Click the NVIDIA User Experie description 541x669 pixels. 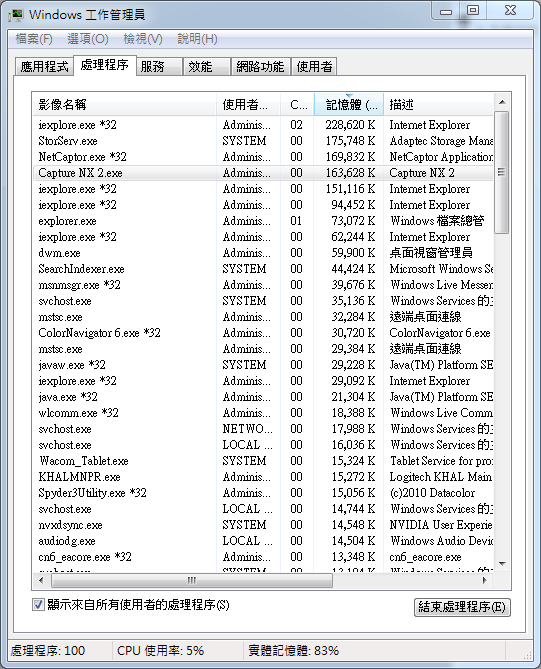pyautogui.click(x=441, y=525)
